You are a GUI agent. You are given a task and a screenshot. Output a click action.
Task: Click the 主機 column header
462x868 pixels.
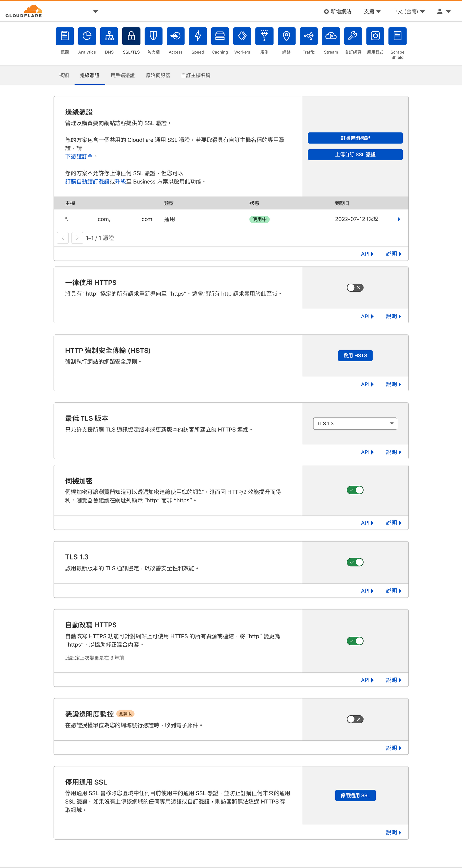pos(70,203)
